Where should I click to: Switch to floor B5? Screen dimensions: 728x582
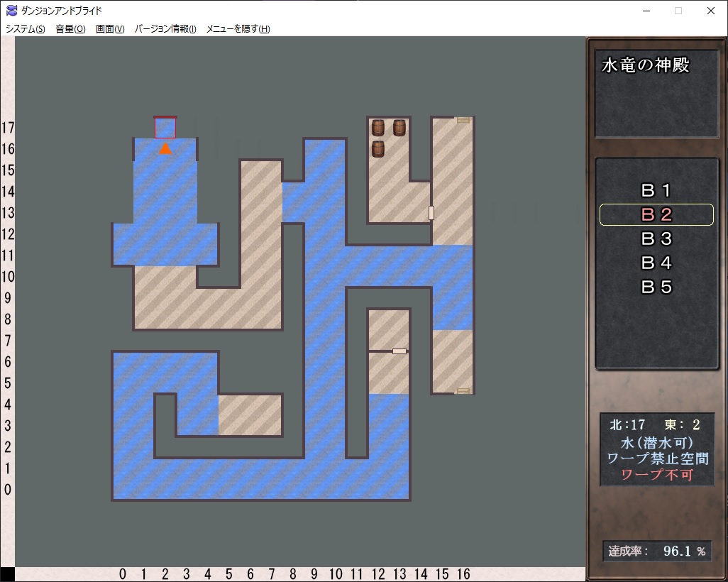(x=656, y=287)
